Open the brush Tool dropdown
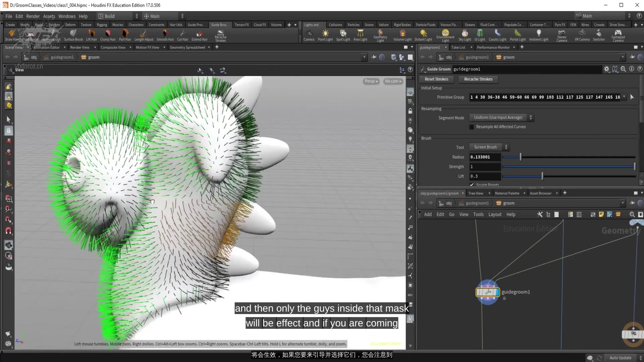 pos(489,147)
